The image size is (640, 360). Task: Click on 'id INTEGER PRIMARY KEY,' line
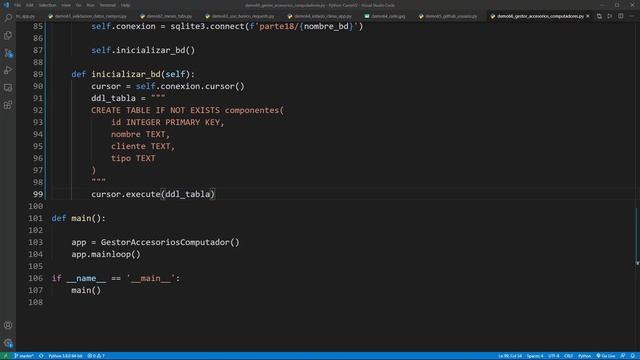[x=168, y=122]
